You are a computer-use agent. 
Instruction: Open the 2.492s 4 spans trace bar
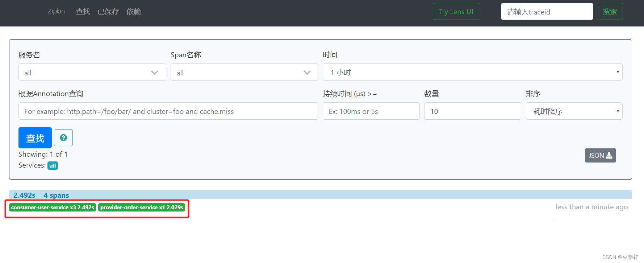320,195
